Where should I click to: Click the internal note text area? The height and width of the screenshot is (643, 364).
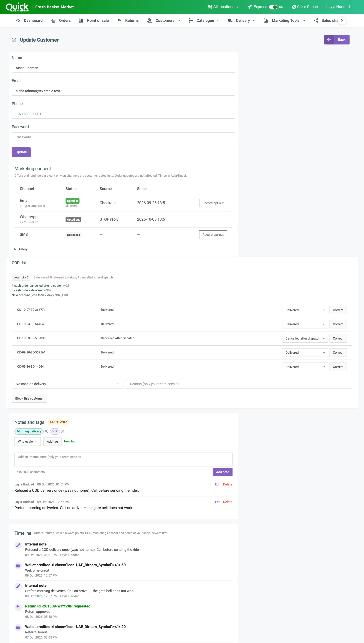point(123,459)
